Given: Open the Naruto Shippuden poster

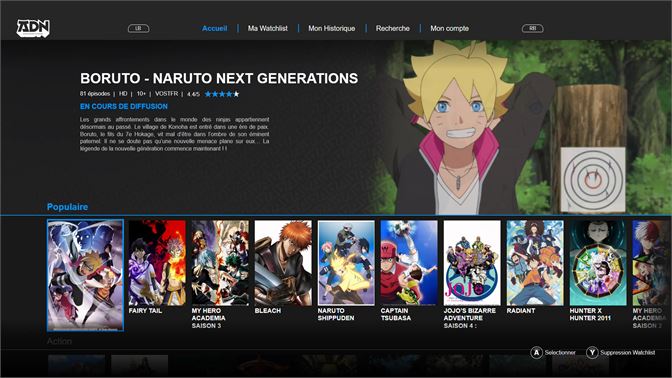Looking at the screenshot, I should click(346, 263).
